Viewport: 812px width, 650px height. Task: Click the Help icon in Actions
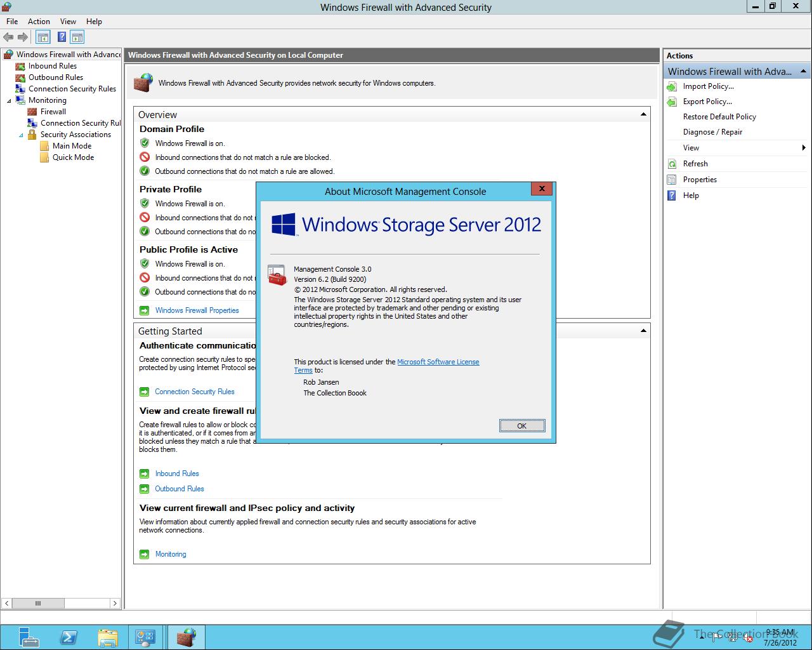(672, 196)
